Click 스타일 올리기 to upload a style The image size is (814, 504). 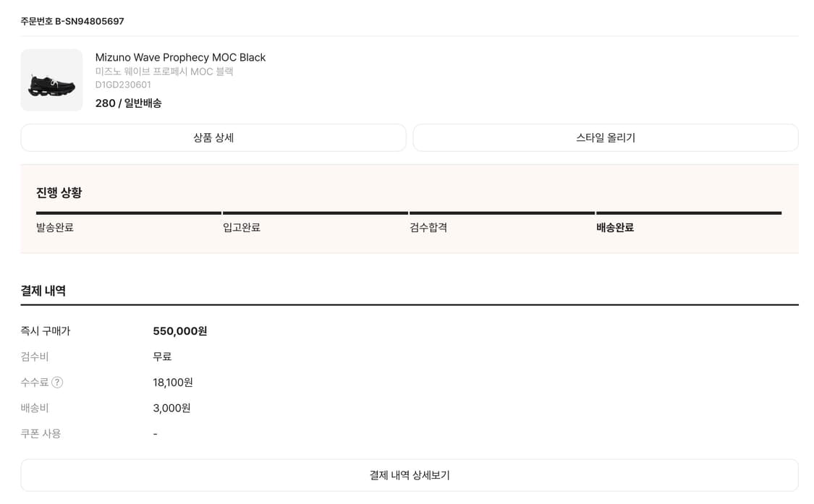point(605,137)
